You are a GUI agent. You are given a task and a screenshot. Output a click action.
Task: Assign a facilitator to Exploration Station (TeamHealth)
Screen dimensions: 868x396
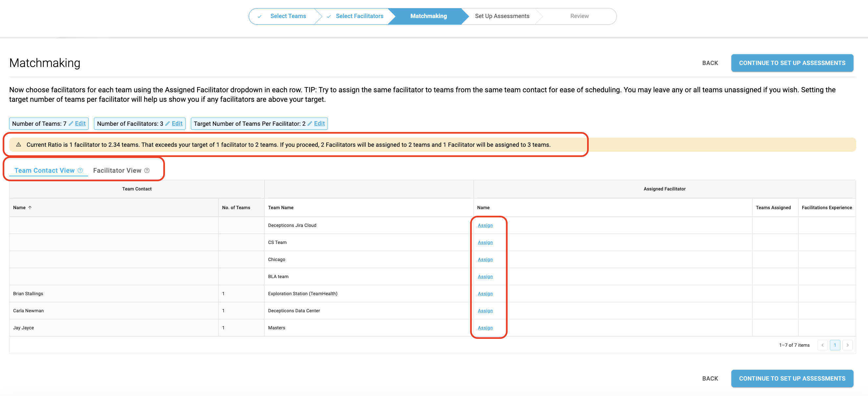coord(485,294)
